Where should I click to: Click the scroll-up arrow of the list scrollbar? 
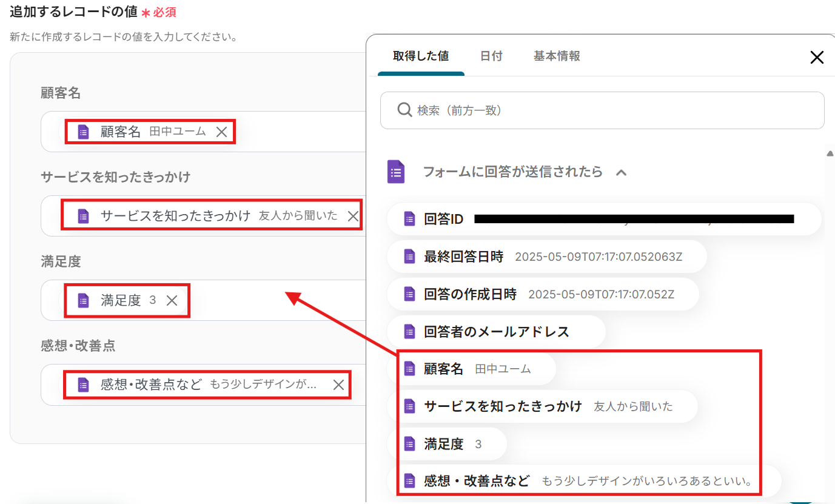point(830,153)
